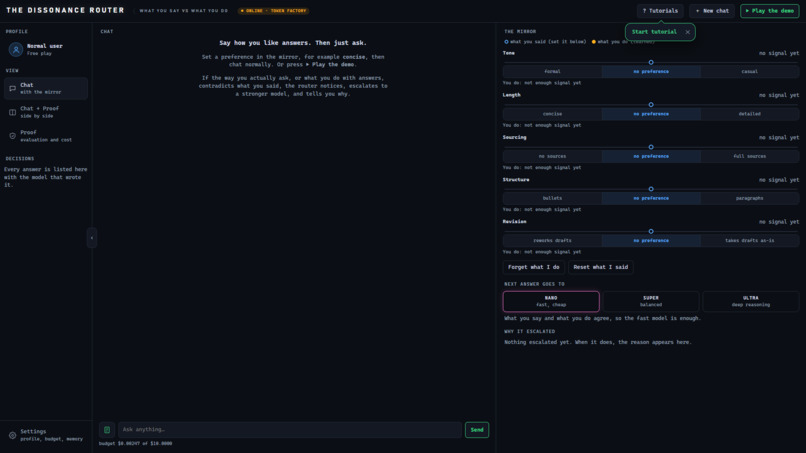
Task: Click the Chat view speech bubble icon
Action: pos(12,88)
